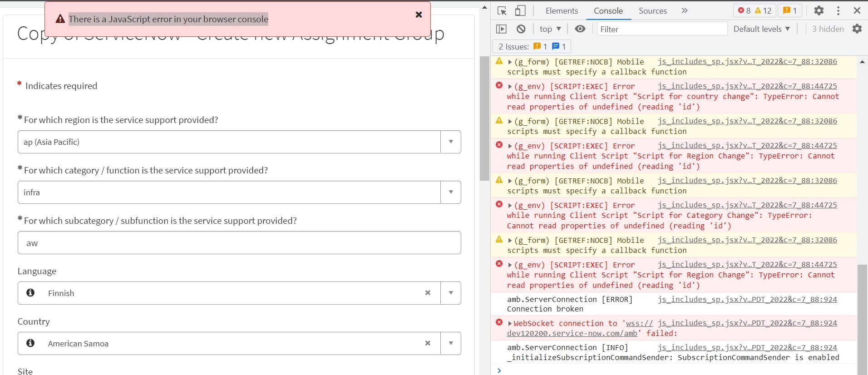
Task: Open the dev120200.service-now.com/amb link
Action: pos(572,333)
